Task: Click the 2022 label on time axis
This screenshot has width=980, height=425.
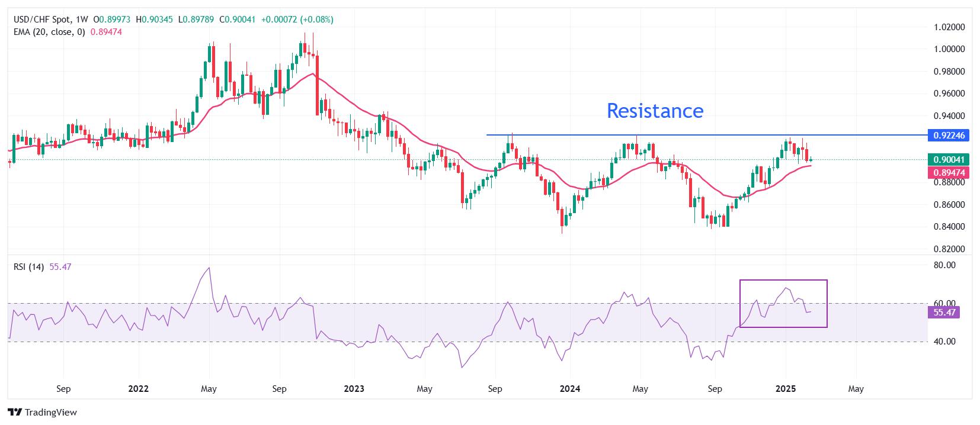Action: coord(138,389)
